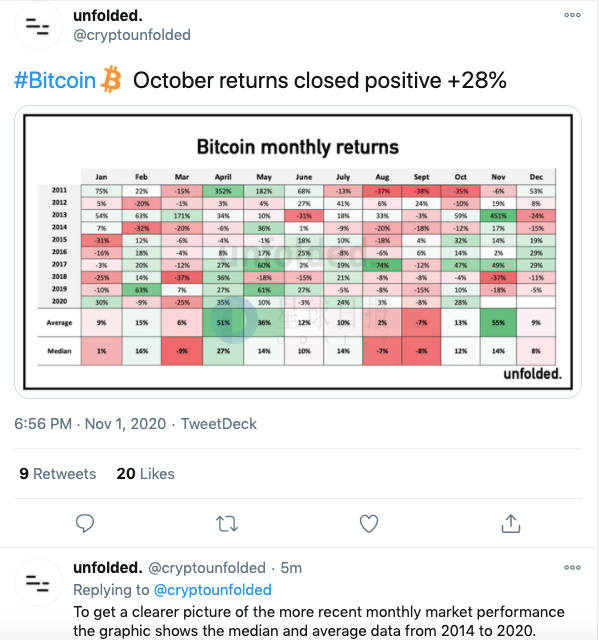599x640 pixels.
Task: Click the reply's 5m timestamp
Action: 291,568
